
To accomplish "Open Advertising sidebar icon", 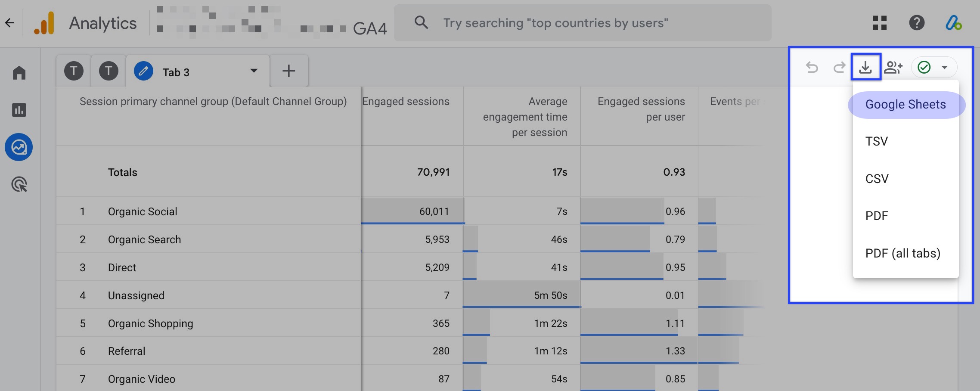I will coord(19,185).
